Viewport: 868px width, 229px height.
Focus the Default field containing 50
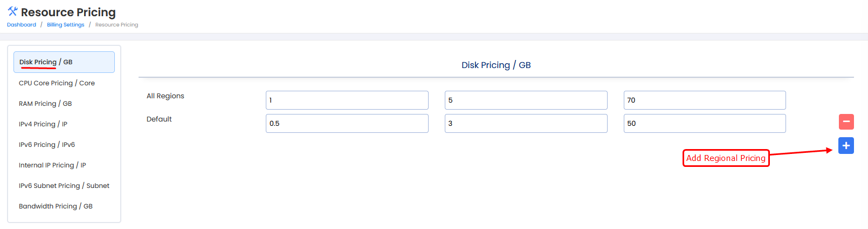click(704, 124)
